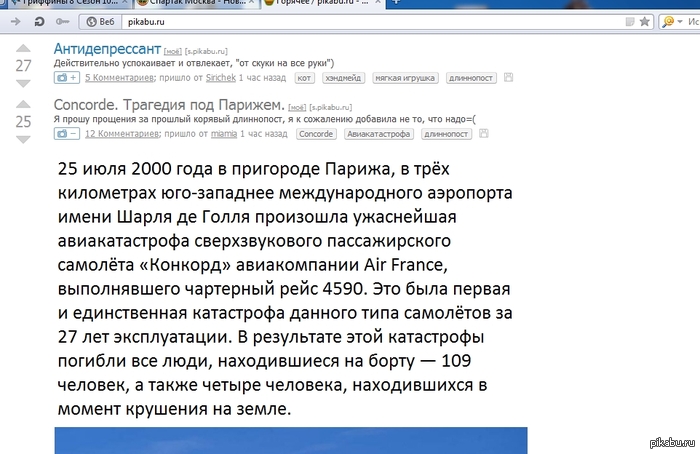This screenshot has height=454, width=700.
Task: Visit author miamia profile
Action: 224,133
